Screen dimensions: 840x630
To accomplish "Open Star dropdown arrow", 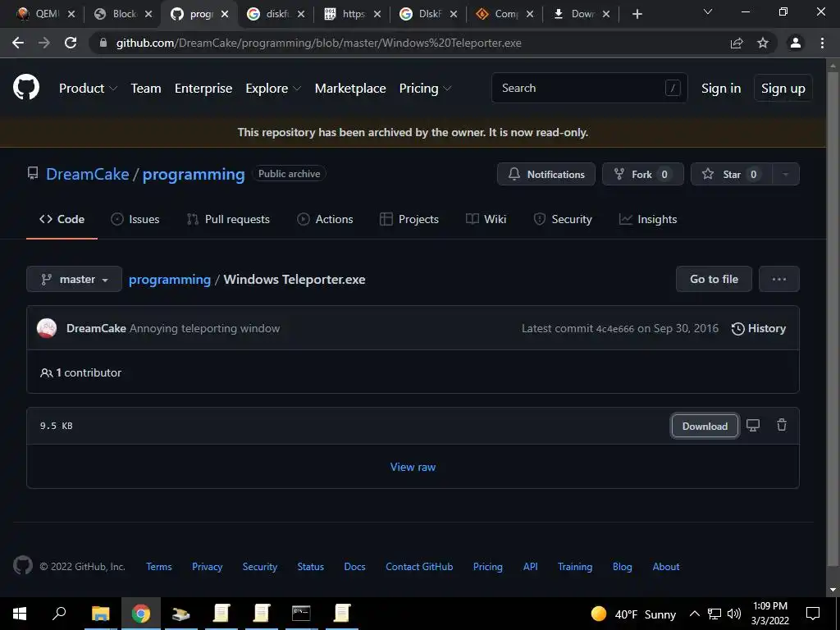I will coord(785,174).
